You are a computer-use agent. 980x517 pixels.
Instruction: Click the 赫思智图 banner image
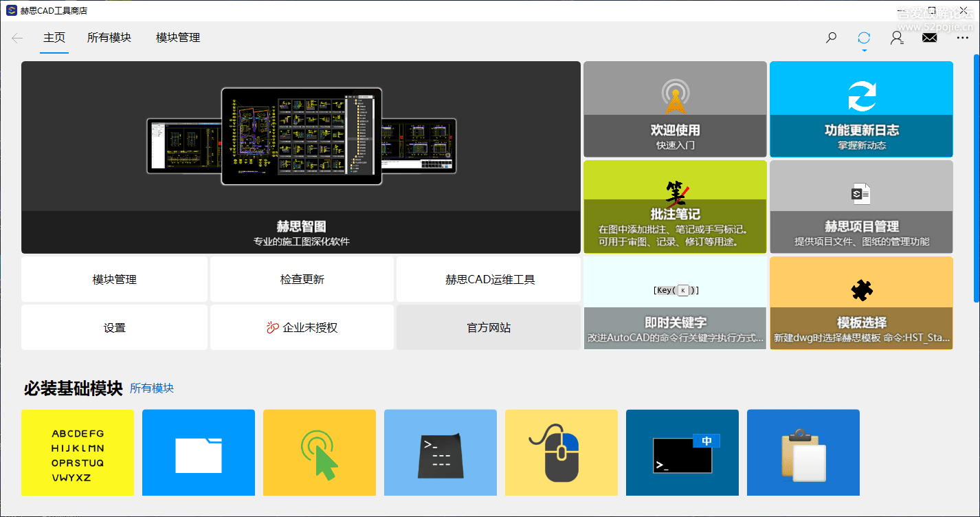point(301,157)
